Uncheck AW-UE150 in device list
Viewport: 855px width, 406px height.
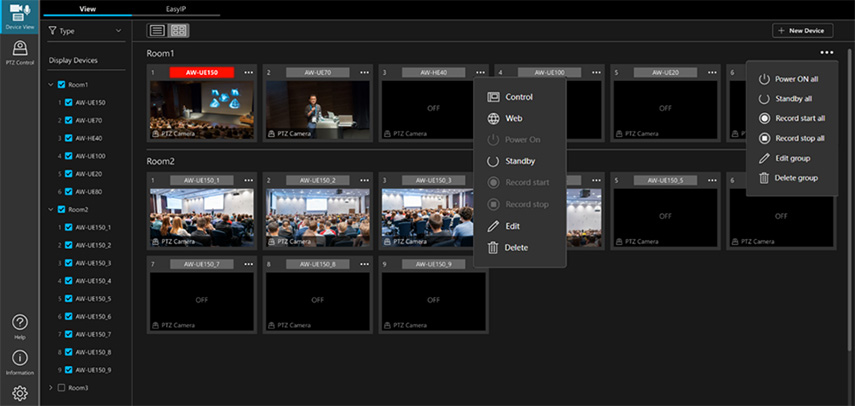(69, 102)
